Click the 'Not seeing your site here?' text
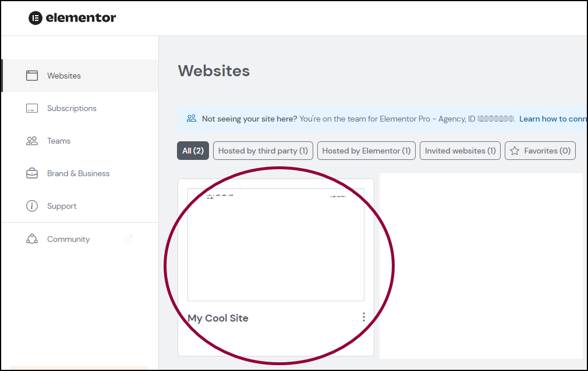 point(249,119)
